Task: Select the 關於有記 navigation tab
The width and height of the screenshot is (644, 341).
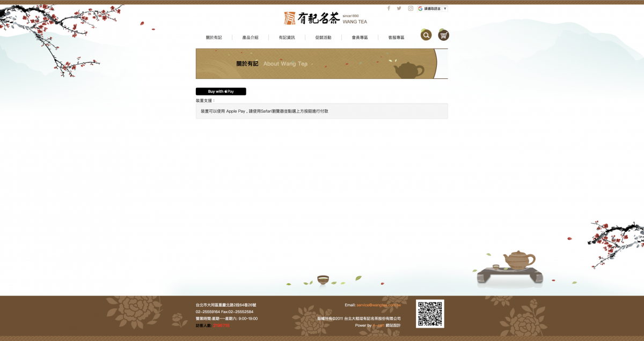Action: point(215,37)
